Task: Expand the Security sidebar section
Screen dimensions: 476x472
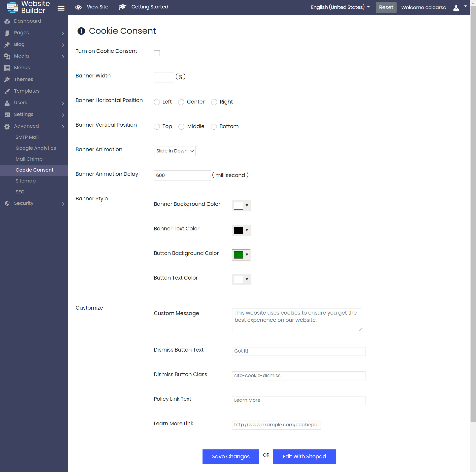Action: click(34, 203)
